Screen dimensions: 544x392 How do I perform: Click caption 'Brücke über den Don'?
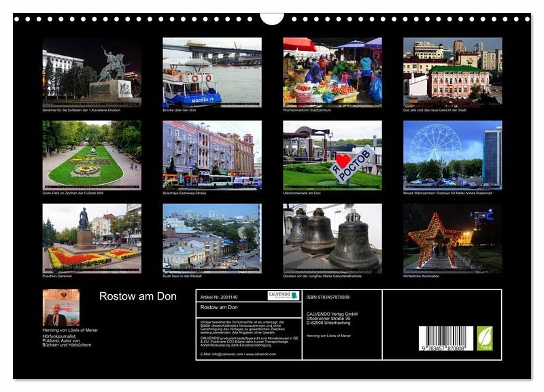(180, 110)
